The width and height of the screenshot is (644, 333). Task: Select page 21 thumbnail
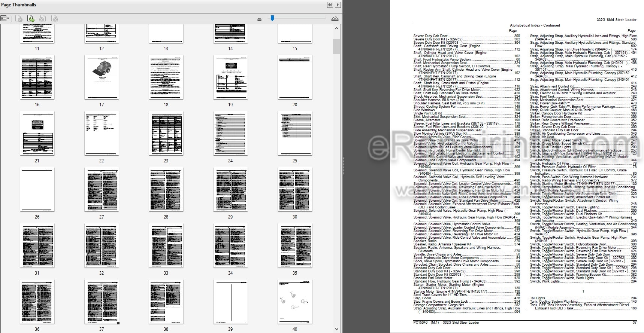37,134
